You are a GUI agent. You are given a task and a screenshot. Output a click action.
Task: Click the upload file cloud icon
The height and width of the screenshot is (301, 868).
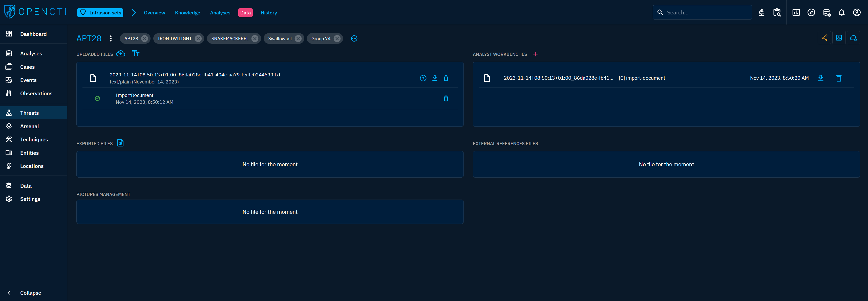click(x=121, y=54)
